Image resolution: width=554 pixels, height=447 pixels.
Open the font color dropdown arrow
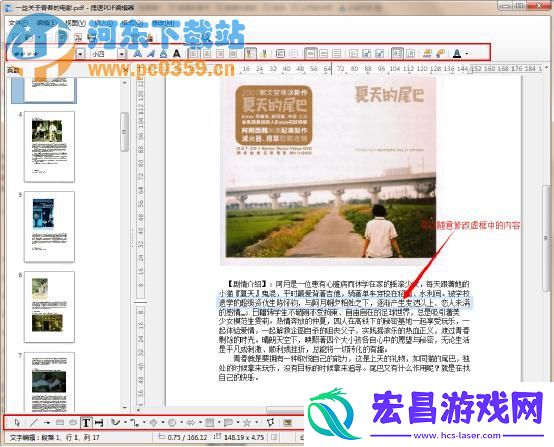467,54
